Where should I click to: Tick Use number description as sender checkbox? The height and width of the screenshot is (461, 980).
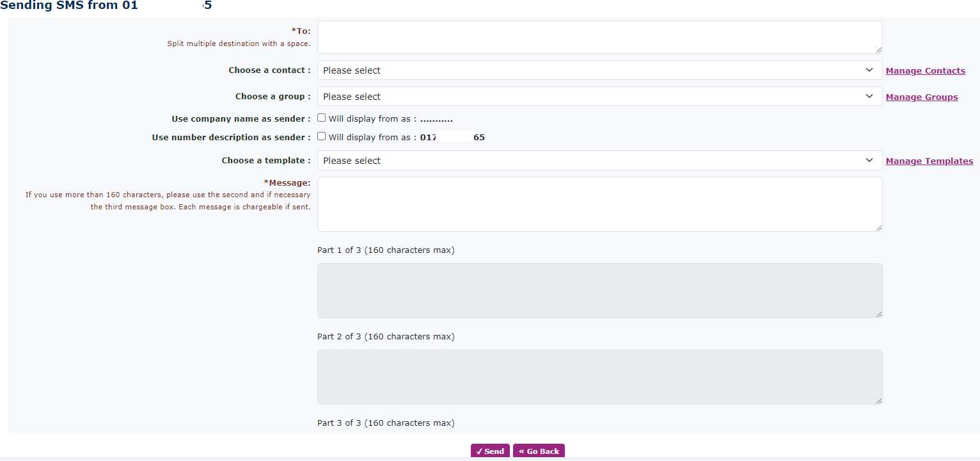pos(322,136)
